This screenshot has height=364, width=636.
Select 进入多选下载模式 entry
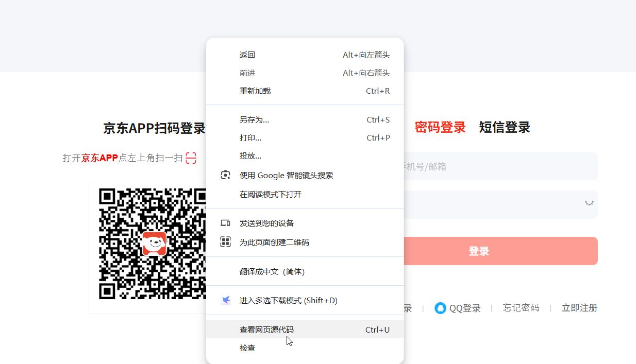click(x=305, y=300)
